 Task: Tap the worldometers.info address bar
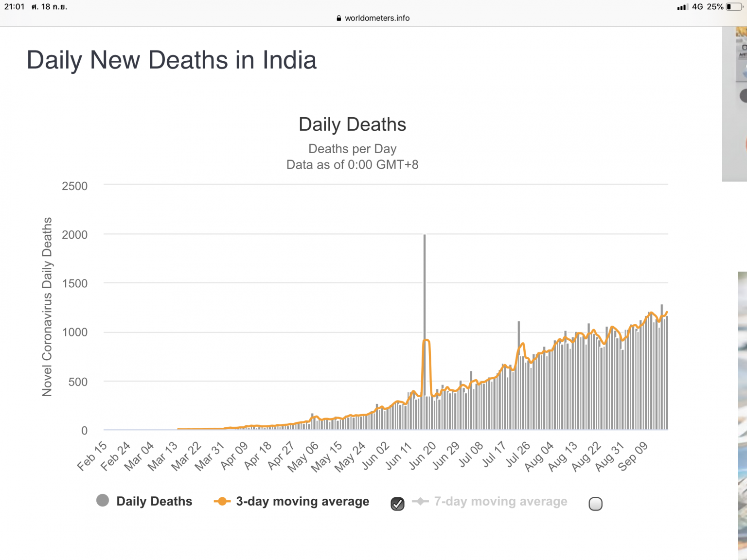tap(373, 18)
